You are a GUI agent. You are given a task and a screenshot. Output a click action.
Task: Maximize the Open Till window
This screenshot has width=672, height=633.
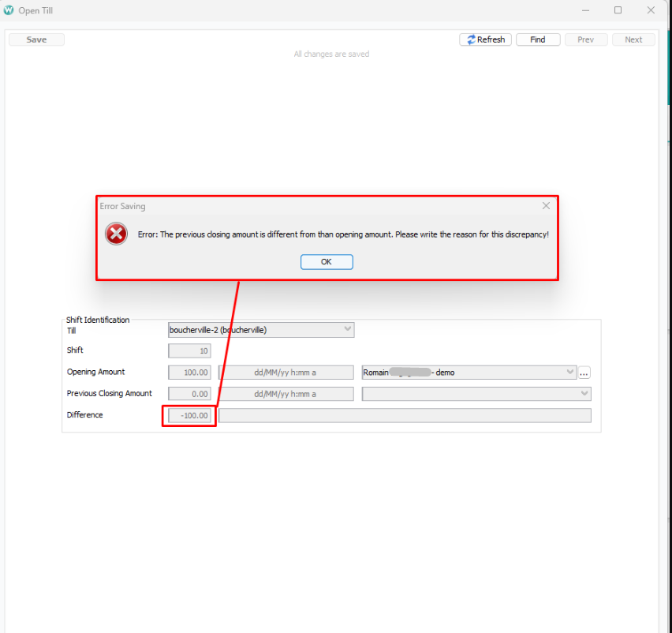click(618, 10)
